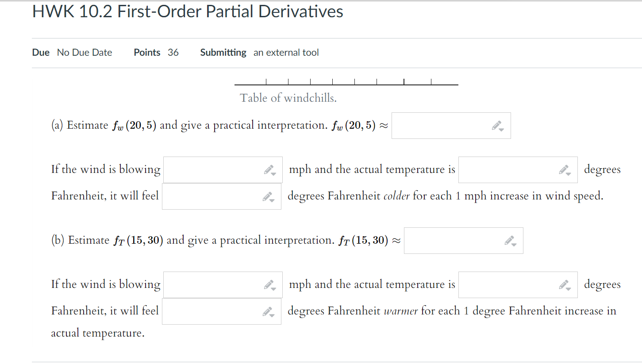The height and width of the screenshot is (364, 642).
Task: Click the Table of windchills image
Action: click(346, 82)
